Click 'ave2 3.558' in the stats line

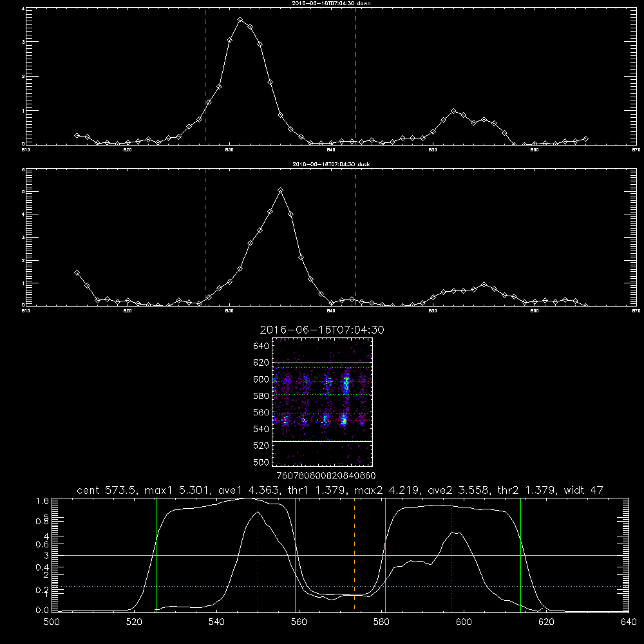tap(458, 490)
